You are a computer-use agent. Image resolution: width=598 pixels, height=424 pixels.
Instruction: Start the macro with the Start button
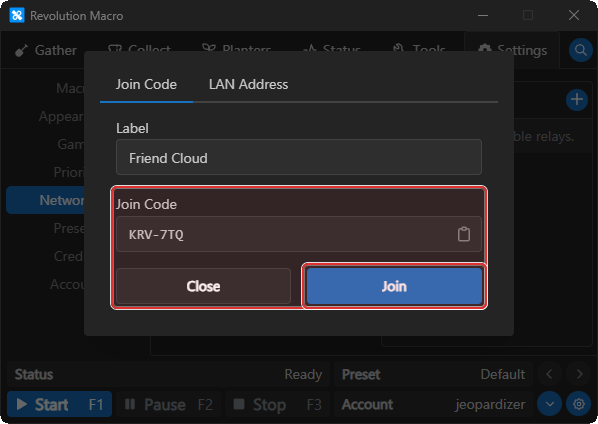point(59,404)
